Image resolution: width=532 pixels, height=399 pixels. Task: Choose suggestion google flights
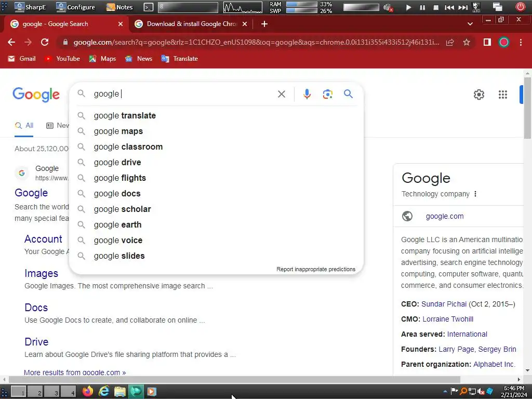point(216,178)
